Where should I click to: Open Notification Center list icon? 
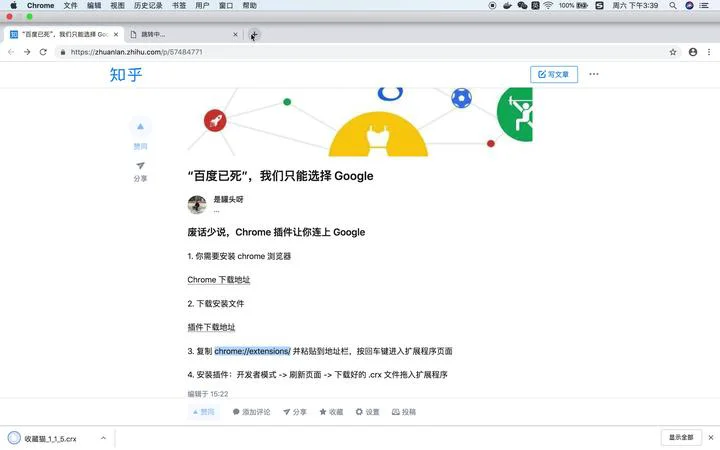[x=704, y=6]
